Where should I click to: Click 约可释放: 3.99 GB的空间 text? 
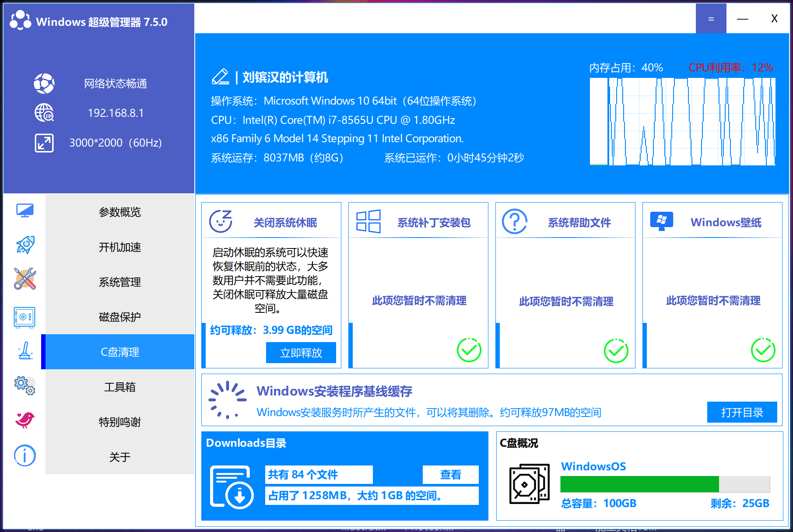point(271,330)
